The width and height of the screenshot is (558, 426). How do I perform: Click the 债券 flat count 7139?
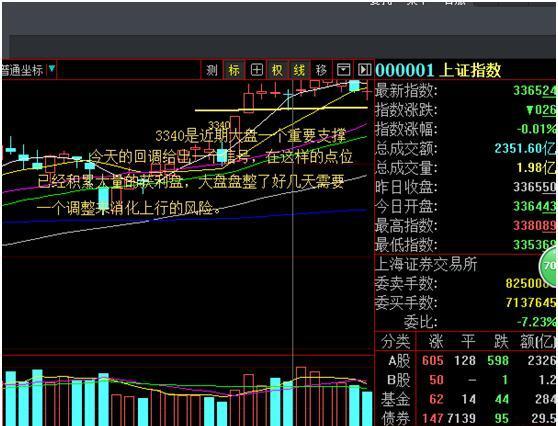(461, 418)
